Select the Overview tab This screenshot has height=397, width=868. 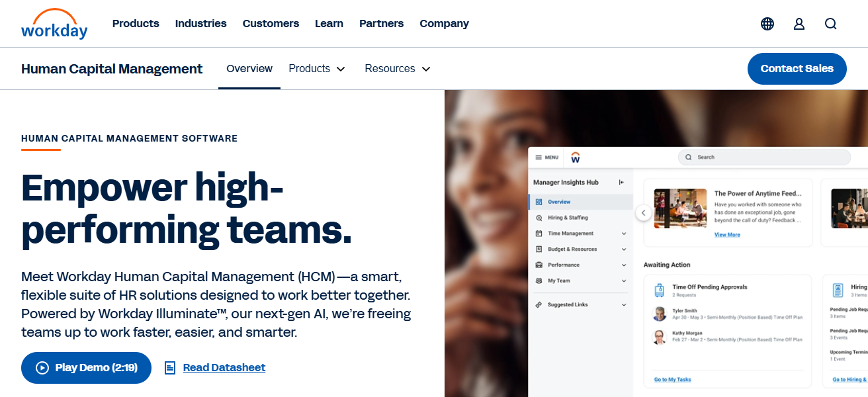coord(249,69)
